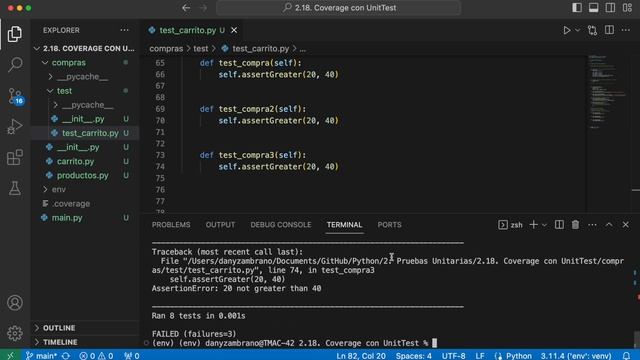Maximize panel size with chevron up
Viewport: 640px width, 360px height.
[609, 225]
